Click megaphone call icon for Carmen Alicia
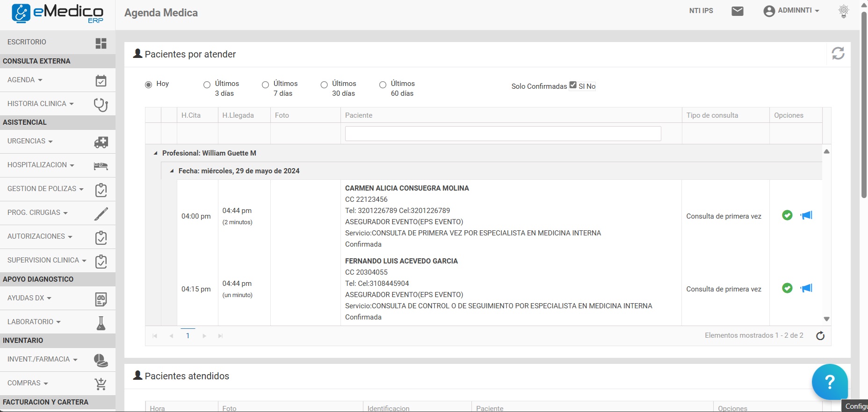 pyautogui.click(x=806, y=215)
